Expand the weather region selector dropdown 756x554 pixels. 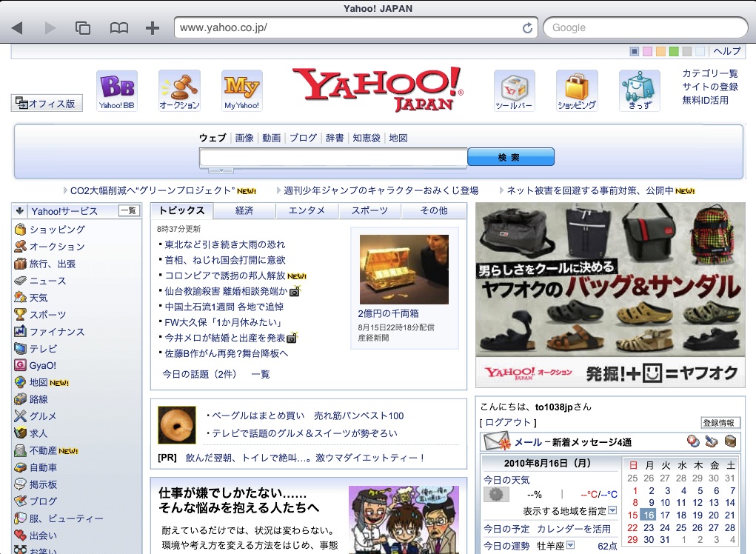(x=612, y=511)
